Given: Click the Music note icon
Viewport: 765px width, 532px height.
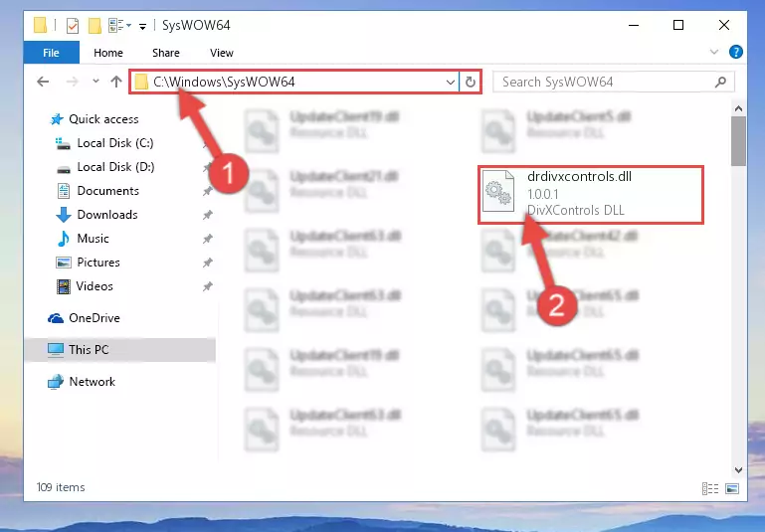Looking at the screenshot, I should point(64,239).
